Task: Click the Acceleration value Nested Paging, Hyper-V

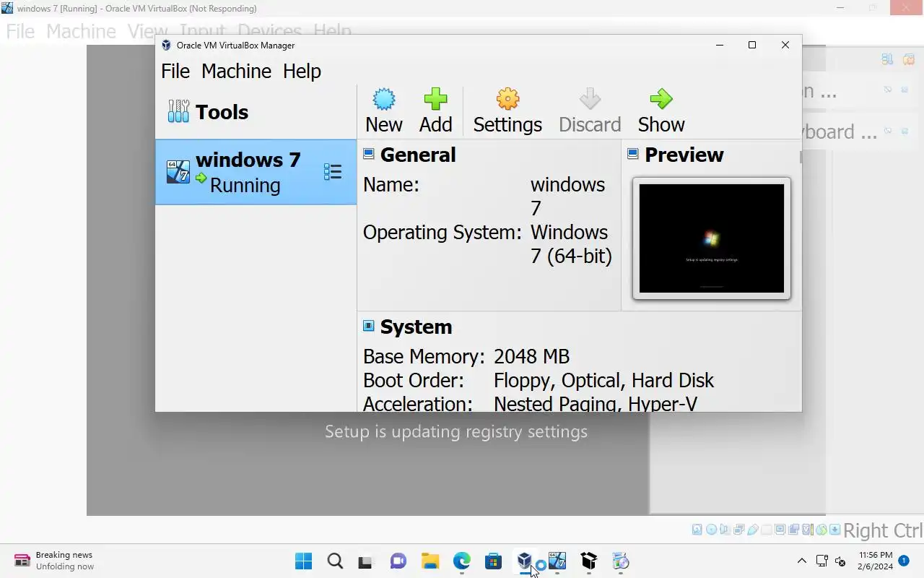Action: point(596,403)
